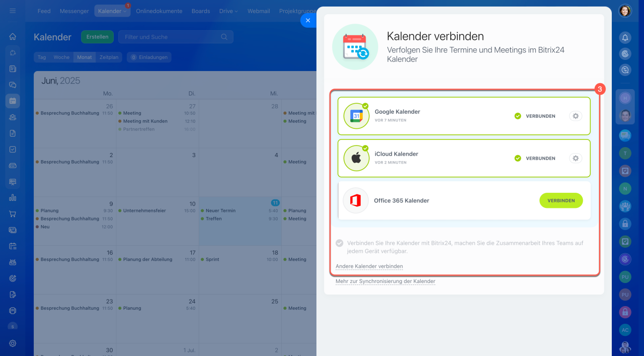
Task: Open the Webmail tab
Action: coord(259,11)
